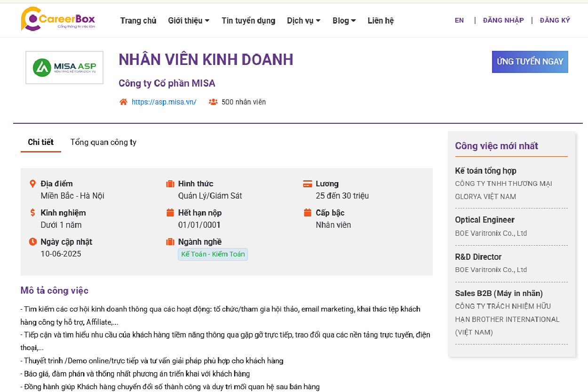Expand the Blog dropdown menu

344,21
